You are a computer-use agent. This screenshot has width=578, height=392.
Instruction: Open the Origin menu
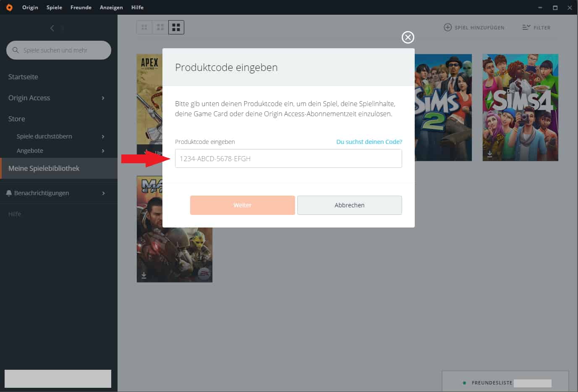(30, 8)
